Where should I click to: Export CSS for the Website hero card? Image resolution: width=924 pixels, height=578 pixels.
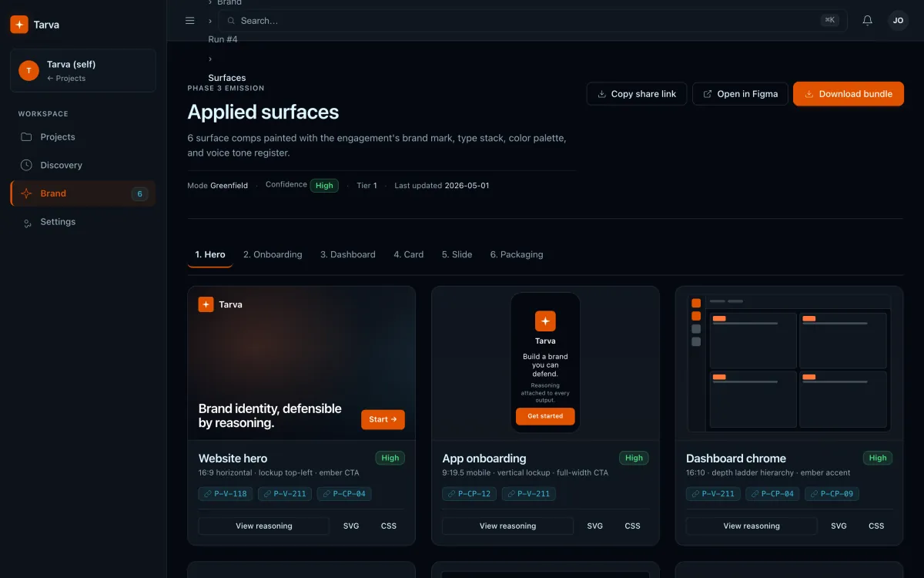click(x=389, y=526)
